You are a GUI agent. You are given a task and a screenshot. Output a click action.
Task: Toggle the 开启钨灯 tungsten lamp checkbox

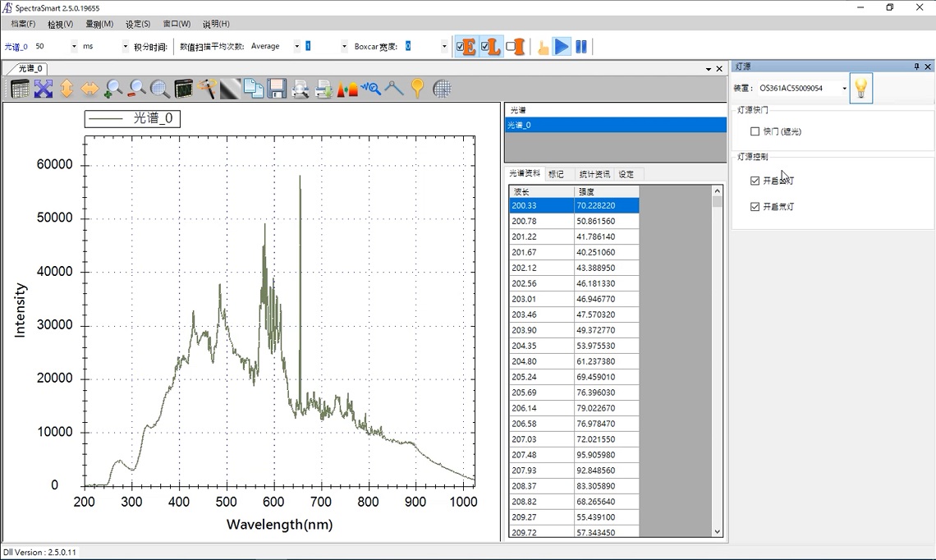click(x=755, y=181)
